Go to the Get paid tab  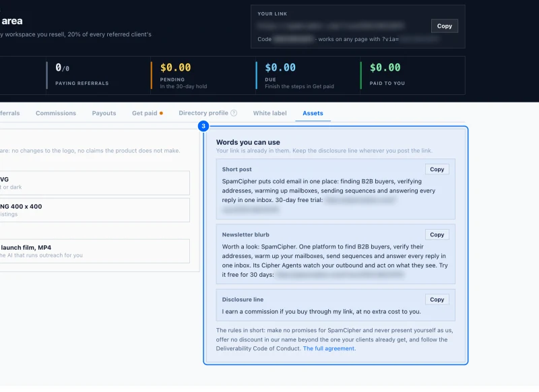click(x=147, y=113)
